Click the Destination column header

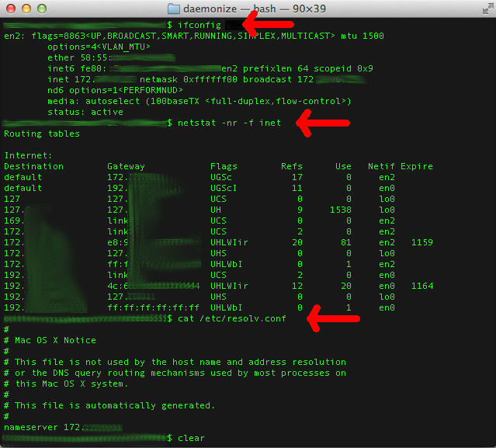coord(33,166)
